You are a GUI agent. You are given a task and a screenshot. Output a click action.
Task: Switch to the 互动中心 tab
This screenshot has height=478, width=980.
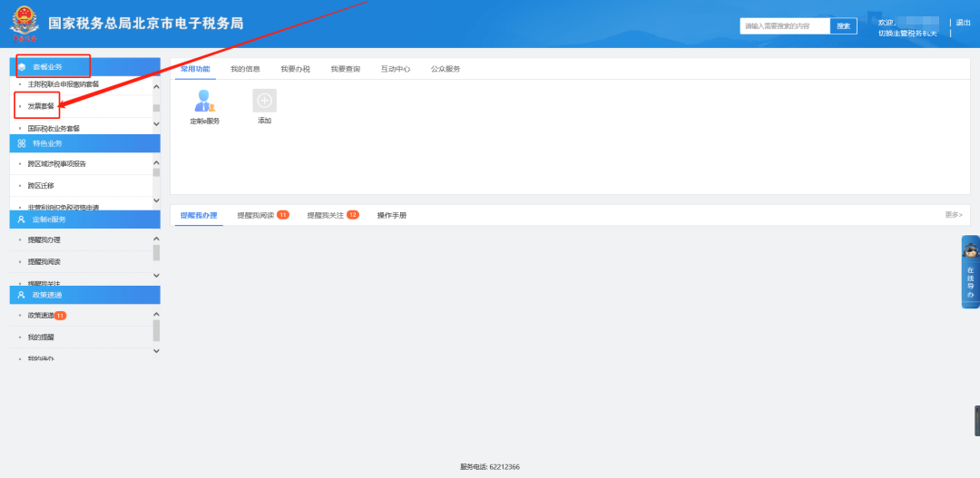point(395,69)
